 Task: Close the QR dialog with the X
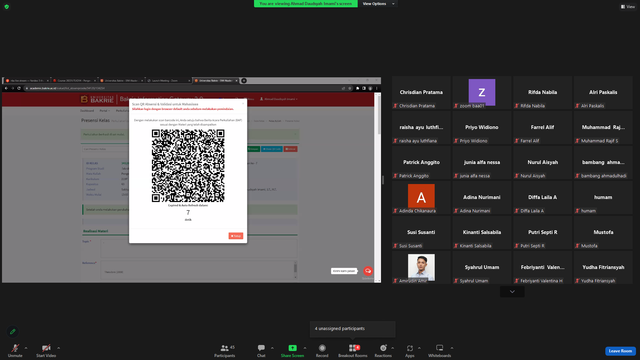(x=243, y=104)
